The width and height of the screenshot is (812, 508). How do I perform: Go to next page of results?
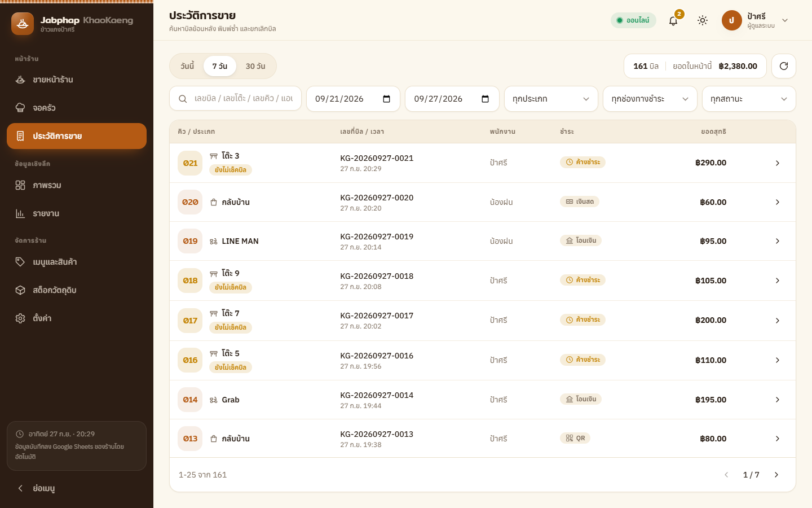coord(776,475)
